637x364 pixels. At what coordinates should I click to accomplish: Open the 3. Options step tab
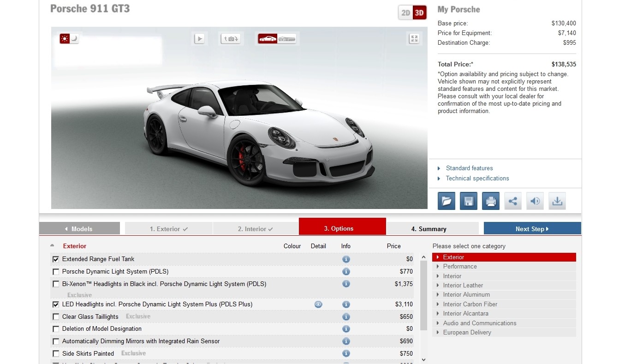tap(342, 227)
